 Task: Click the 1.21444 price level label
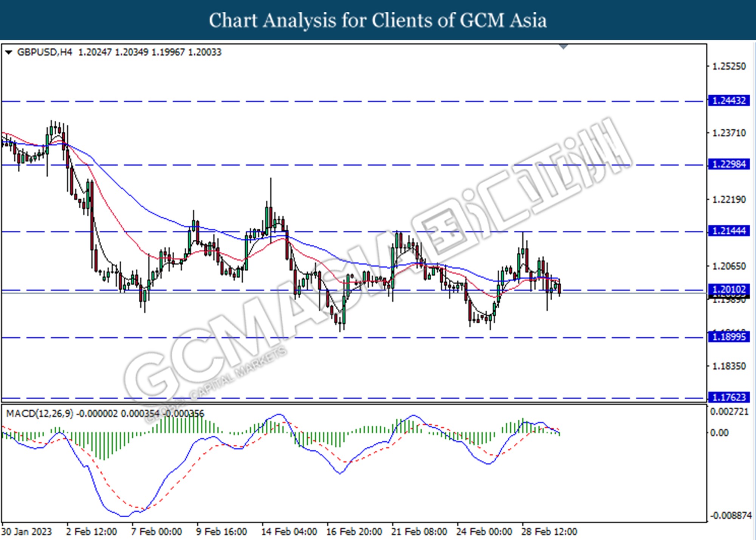729,231
